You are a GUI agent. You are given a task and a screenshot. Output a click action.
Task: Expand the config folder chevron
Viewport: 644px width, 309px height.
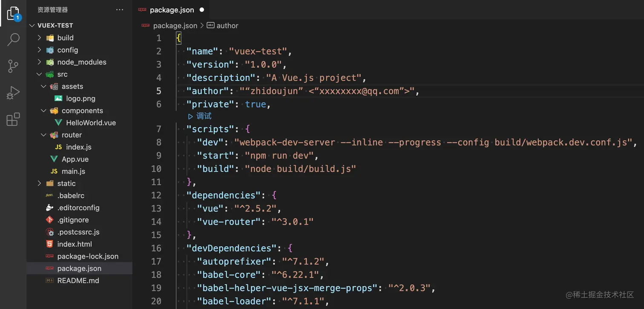39,50
